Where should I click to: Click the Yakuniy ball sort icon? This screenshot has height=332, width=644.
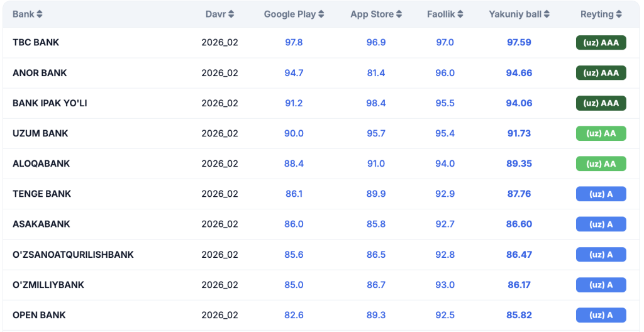[x=547, y=14]
